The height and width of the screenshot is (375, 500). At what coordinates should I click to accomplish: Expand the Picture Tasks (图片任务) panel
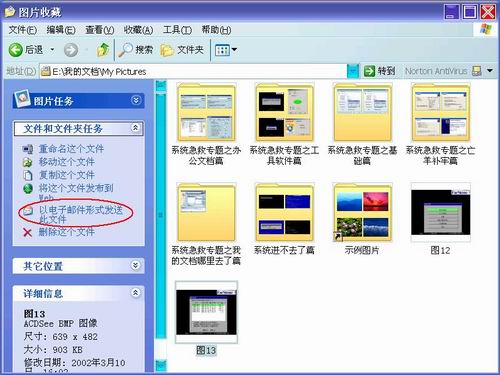coord(136,100)
